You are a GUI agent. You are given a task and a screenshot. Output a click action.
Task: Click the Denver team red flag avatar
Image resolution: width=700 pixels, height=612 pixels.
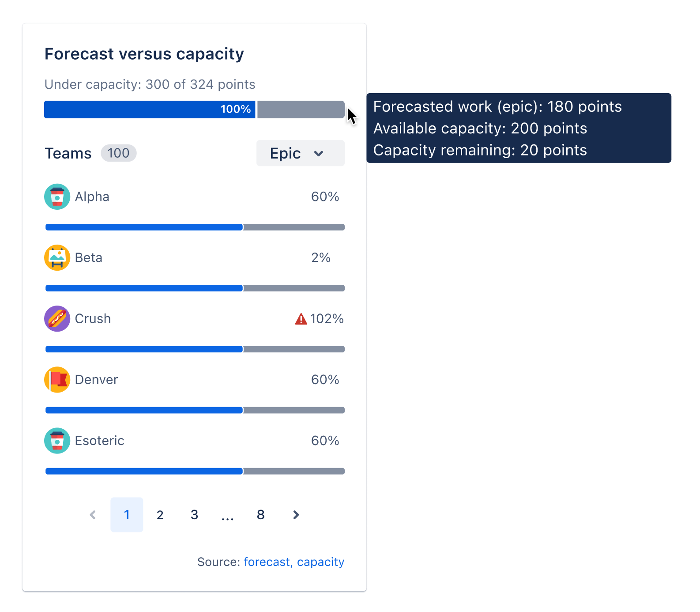[x=57, y=379]
